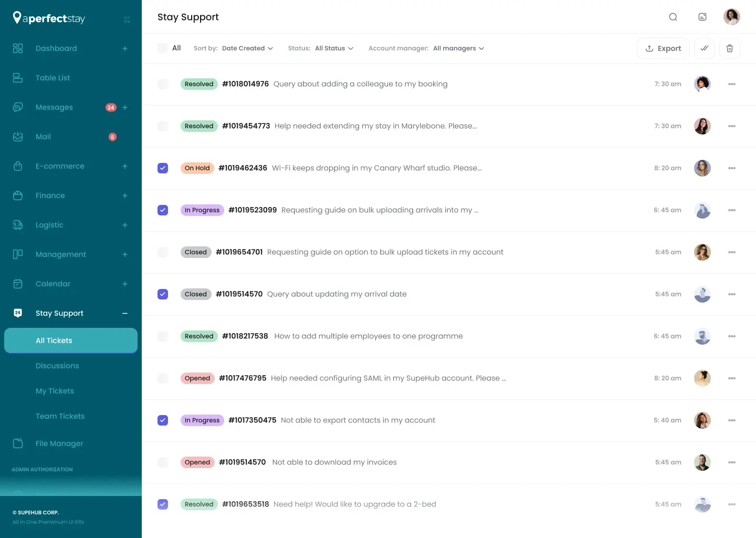Open the Dashboard sidebar icon
The image size is (756, 538).
(x=18, y=48)
